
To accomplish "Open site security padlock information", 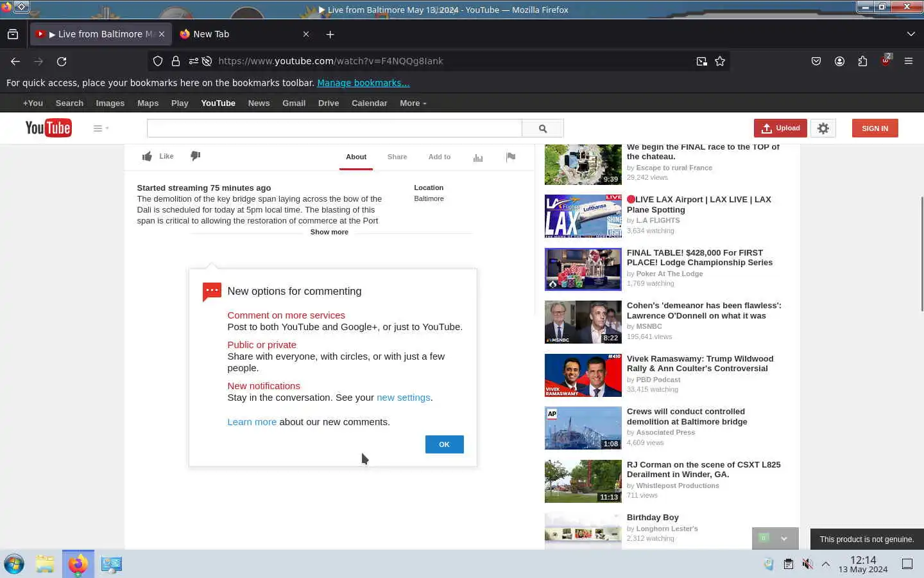I will pos(175,61).
